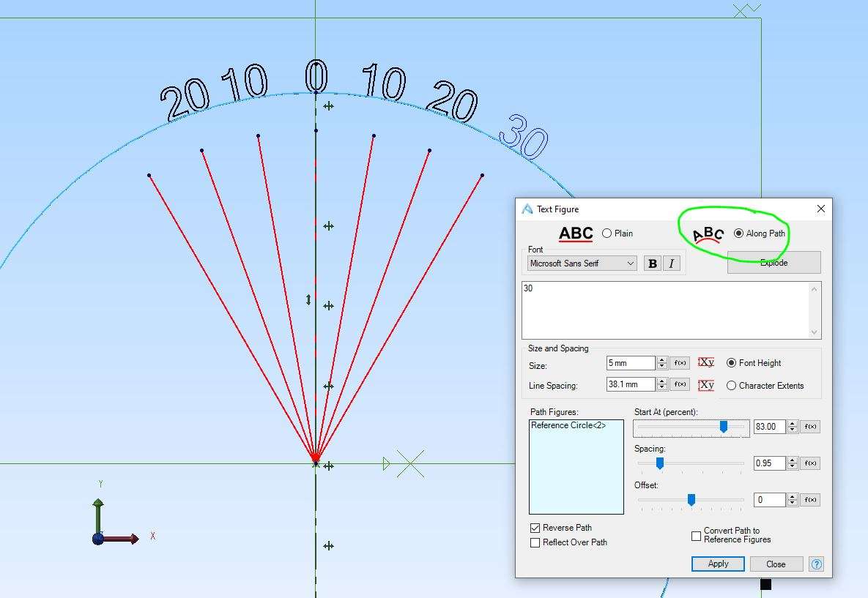Select the center 0 text figure on arc
The width and height of the screenshot is (868, 598).
[316, 76]
